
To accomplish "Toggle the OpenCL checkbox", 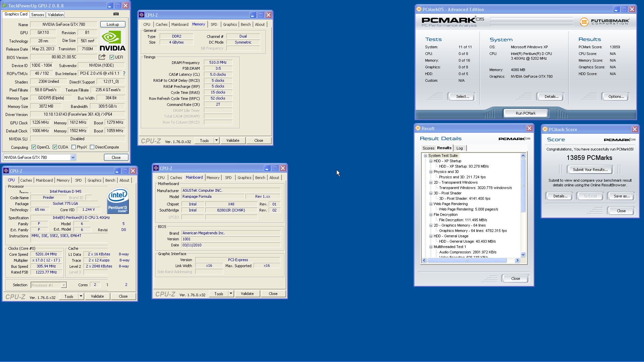I will coord(34,147).
